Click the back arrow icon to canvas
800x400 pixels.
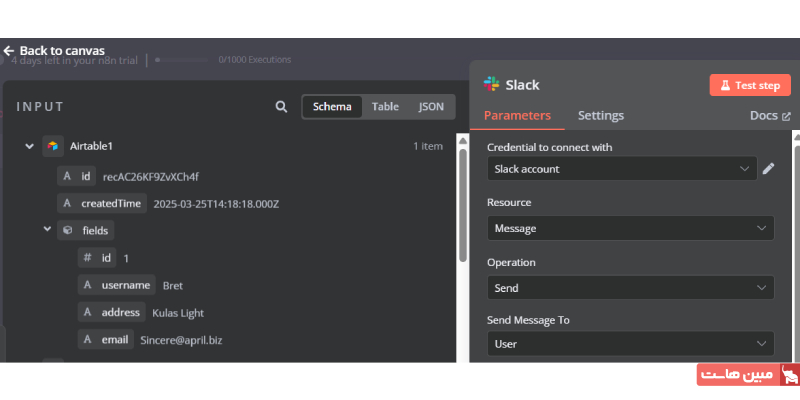(9, 50)
